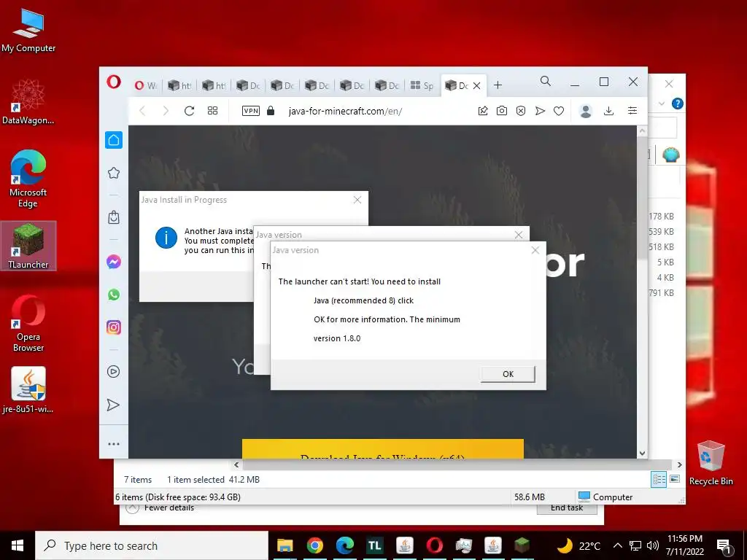Open Microsoft Edge desktop shortcut
Image resolution: width=747 pixels, height=560 pixels.
click(x=28, y=179)
